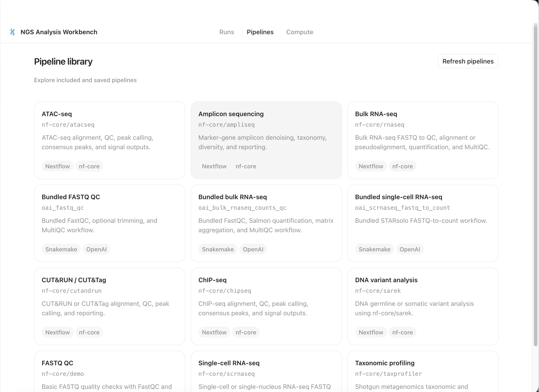Click Nextflow tag on ChIP-seq card
This screenshot has height=392, width=539.
(x=214, y=332)
